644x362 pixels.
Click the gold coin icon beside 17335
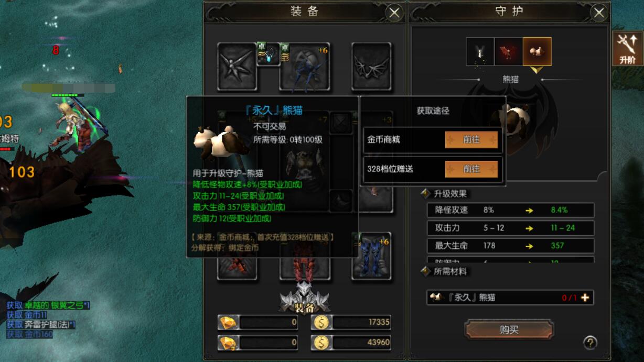pos(321,322)
